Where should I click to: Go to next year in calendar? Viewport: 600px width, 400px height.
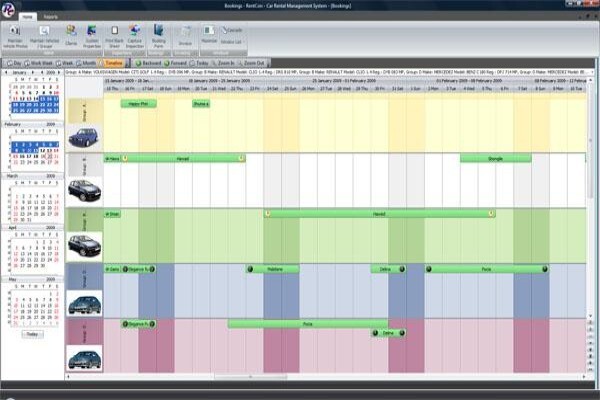click(x=59, y=72)
